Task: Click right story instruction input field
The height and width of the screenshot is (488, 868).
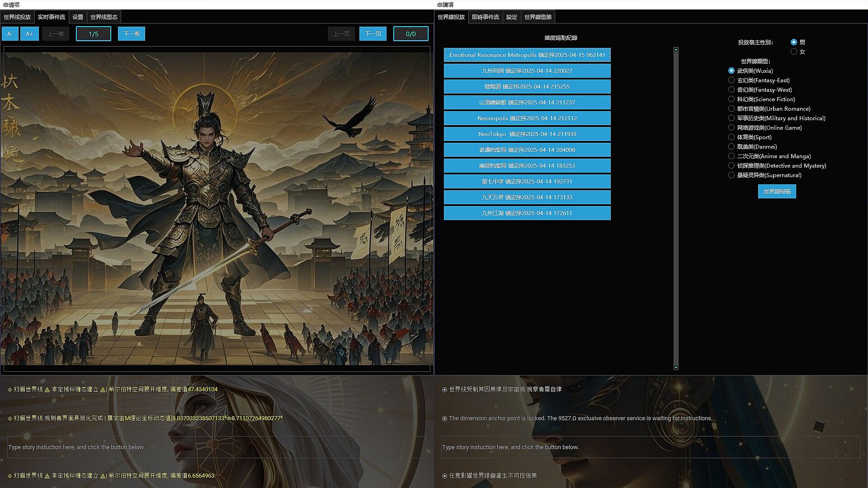Action: 650,447
